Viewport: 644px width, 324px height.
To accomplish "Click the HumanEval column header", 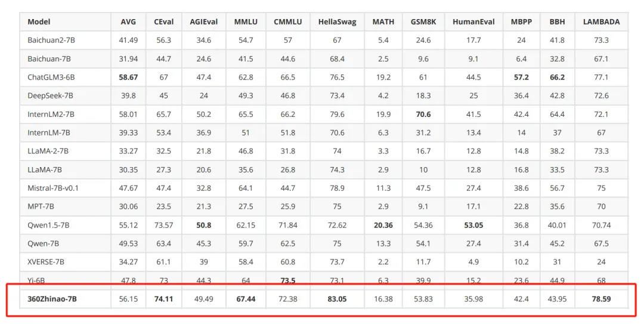I will click(x=473, y=22).
